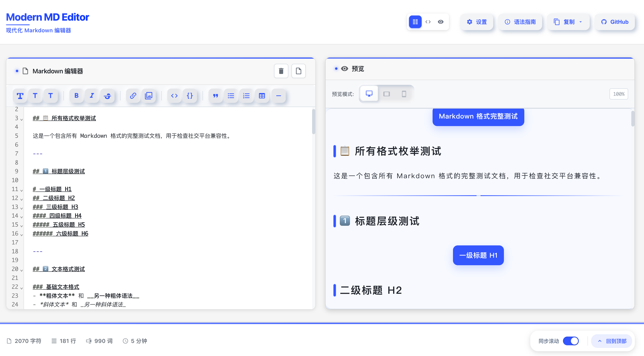644x356 pixels.
Task: Collapse the fold arrow on line 3
Action: pyautogui.click(x=22, y=120)
